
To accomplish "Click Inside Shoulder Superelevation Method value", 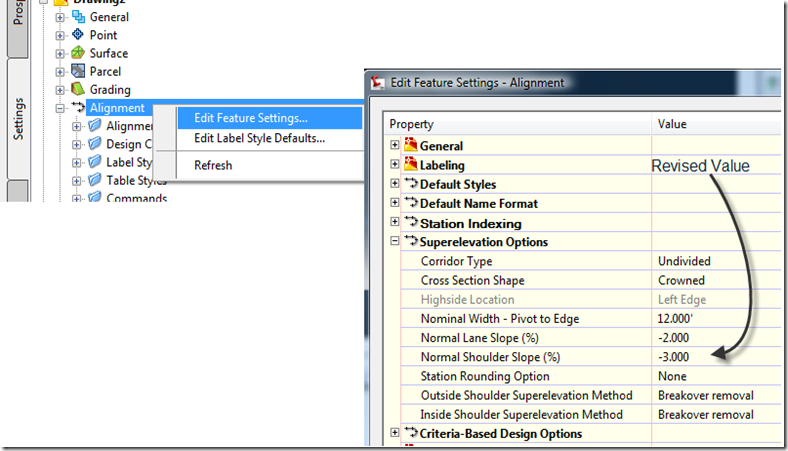I will click(x=706, y=414).
